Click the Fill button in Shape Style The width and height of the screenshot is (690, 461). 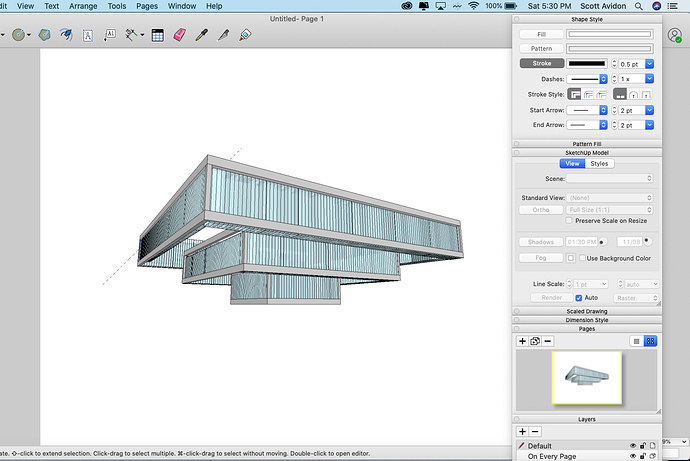coord(540,34)
